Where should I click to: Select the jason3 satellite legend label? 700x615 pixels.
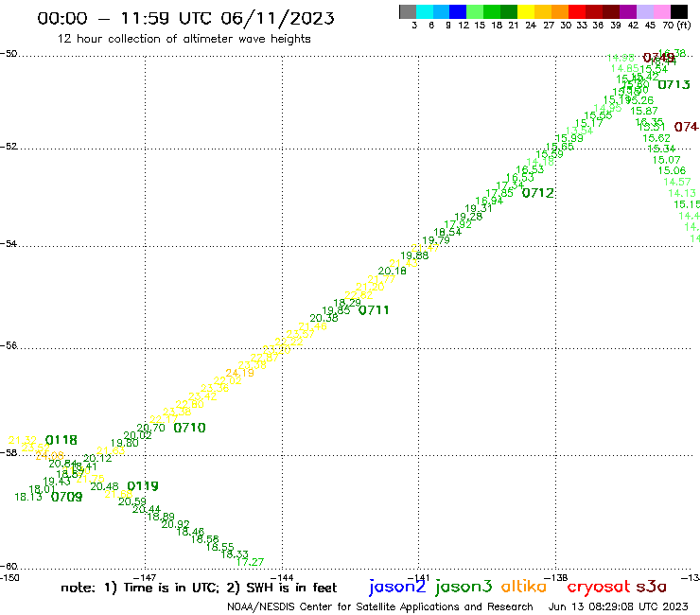click(x=464, y=587)
